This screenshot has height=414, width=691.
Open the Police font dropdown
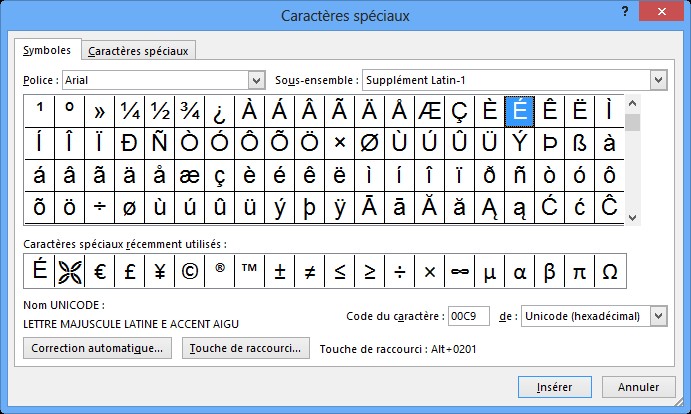255,79
